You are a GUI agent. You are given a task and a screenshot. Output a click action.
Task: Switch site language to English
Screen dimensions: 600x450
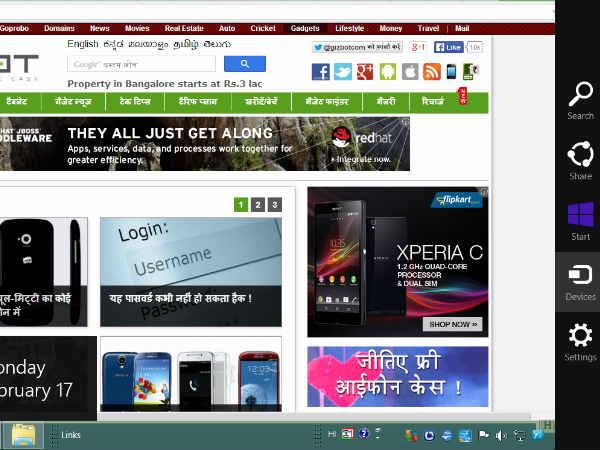(83, 44)
